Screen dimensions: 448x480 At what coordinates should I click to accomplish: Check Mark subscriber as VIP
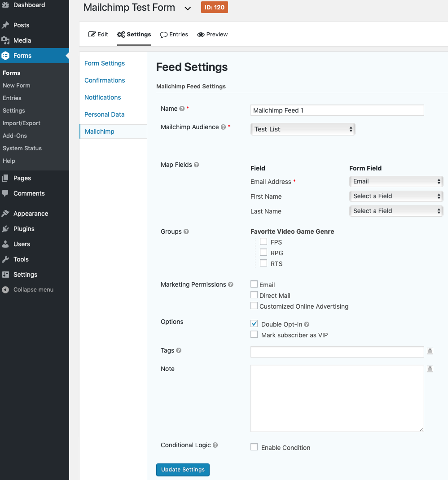pyautogui.click(x=254, y=334)
